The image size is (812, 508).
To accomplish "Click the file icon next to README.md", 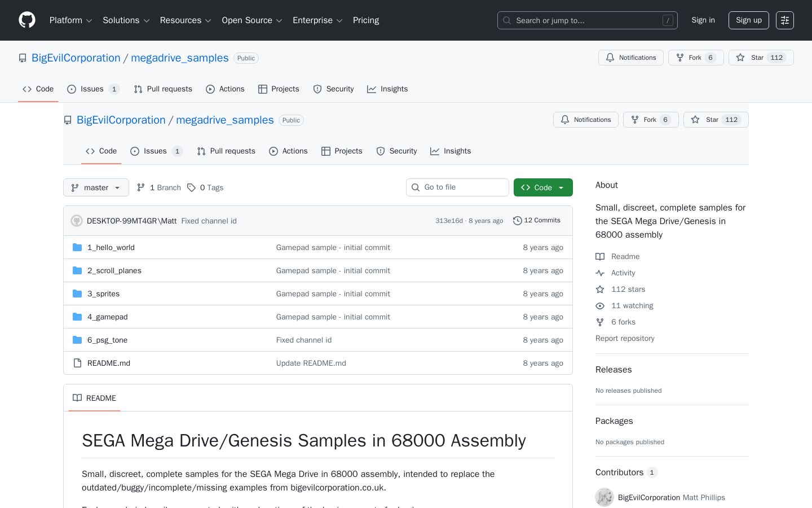I will pyautogui.click(x=77, y=363).
